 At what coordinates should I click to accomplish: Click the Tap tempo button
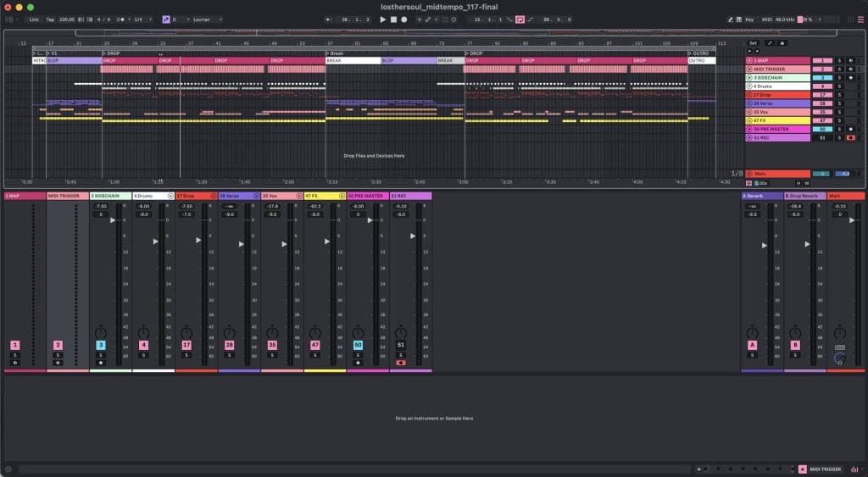(50, 19)
